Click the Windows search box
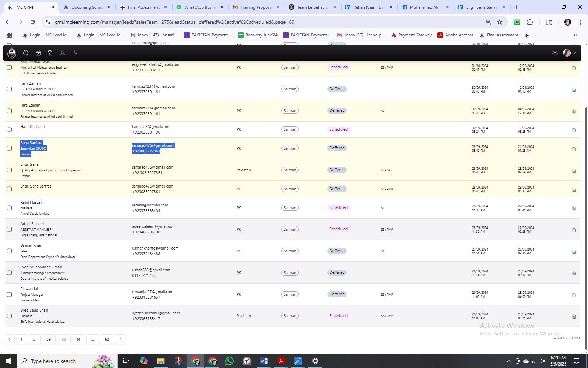This screenshot has height=368, width=588. pos(66,361)
